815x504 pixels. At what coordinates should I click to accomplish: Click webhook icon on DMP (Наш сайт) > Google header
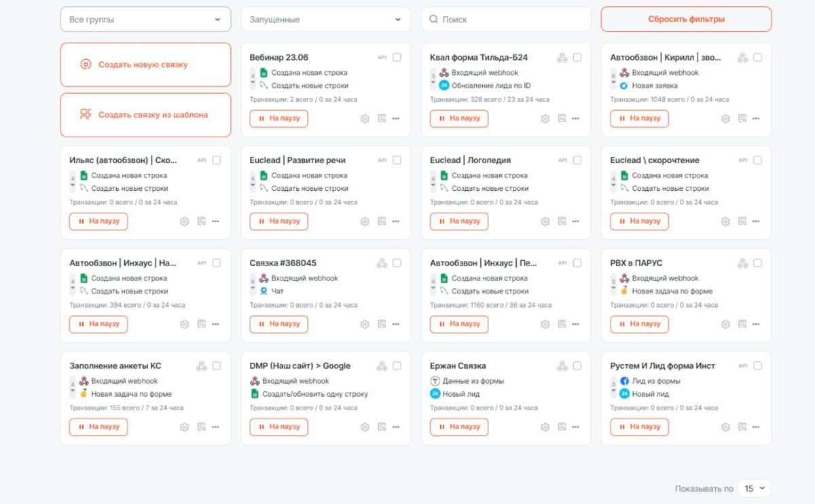(x=382, y=365)
